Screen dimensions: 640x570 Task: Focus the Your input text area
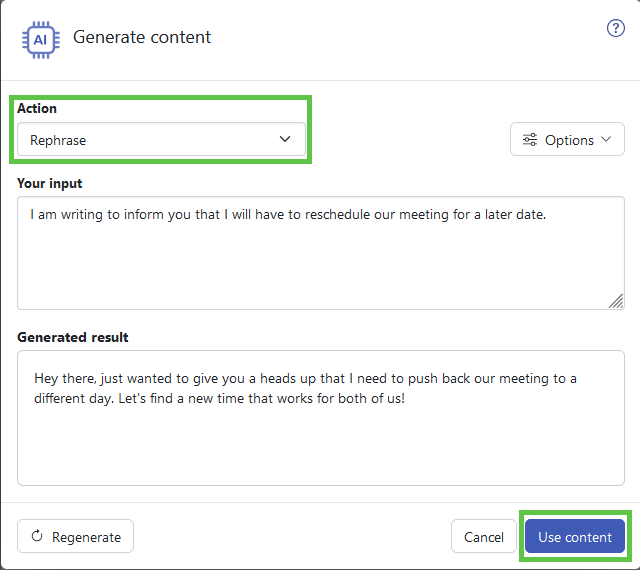[x=321, y=253]
